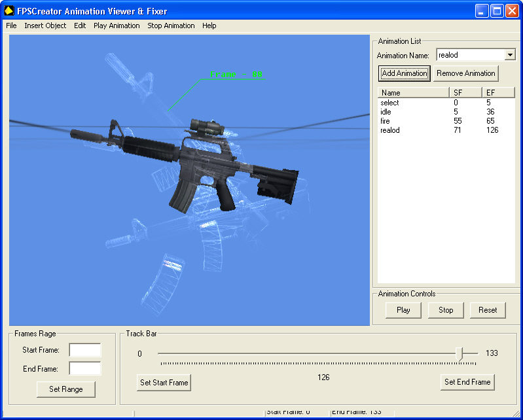Click the Start Frame input field
Image resolution: width=523 pixels, height=420 pixels.
click(x=85, y=350)
